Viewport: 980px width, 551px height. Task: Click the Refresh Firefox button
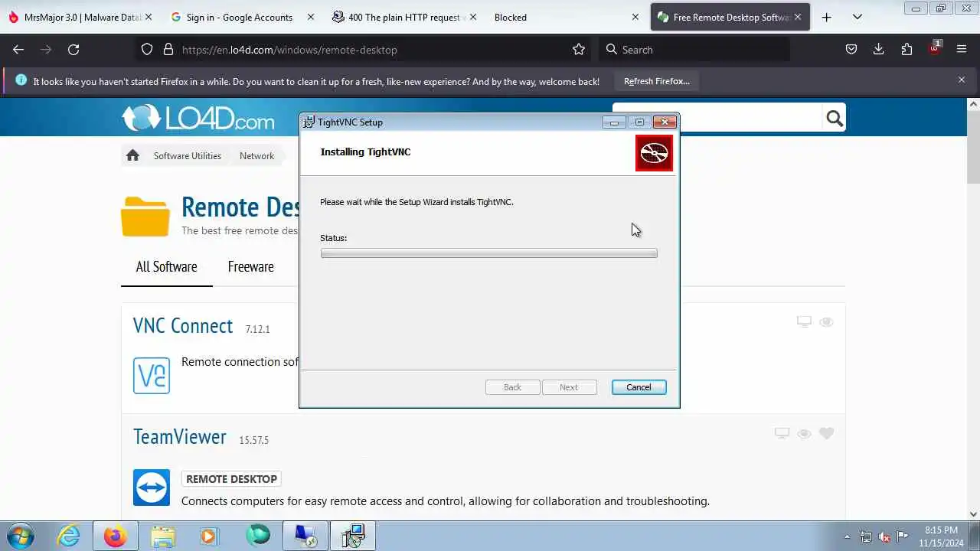656,81
